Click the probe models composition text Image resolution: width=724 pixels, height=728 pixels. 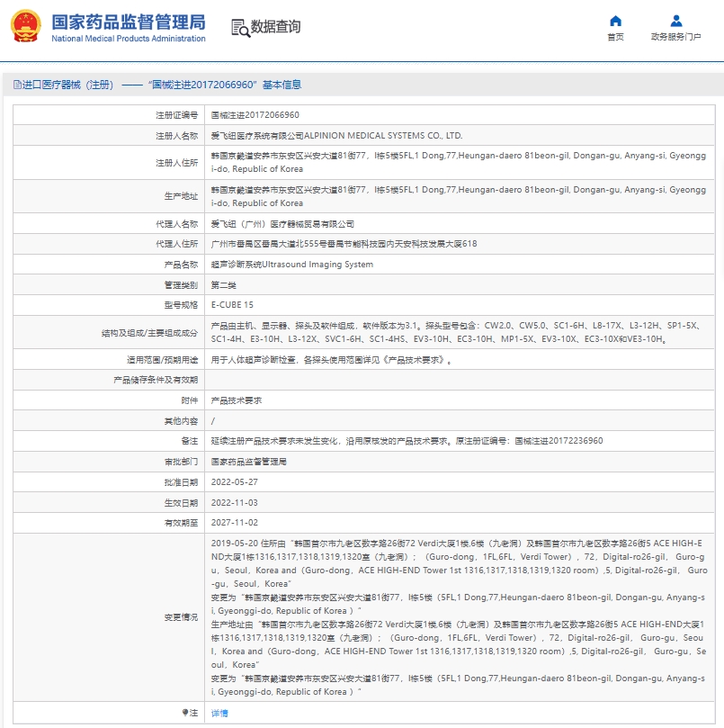(456, 332)
